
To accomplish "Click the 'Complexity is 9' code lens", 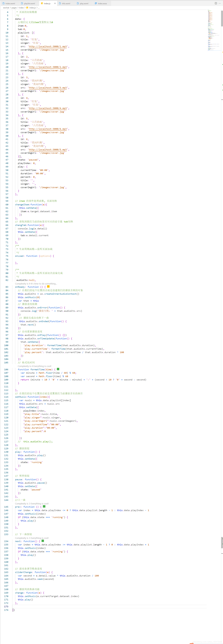I will coord(36,284).
